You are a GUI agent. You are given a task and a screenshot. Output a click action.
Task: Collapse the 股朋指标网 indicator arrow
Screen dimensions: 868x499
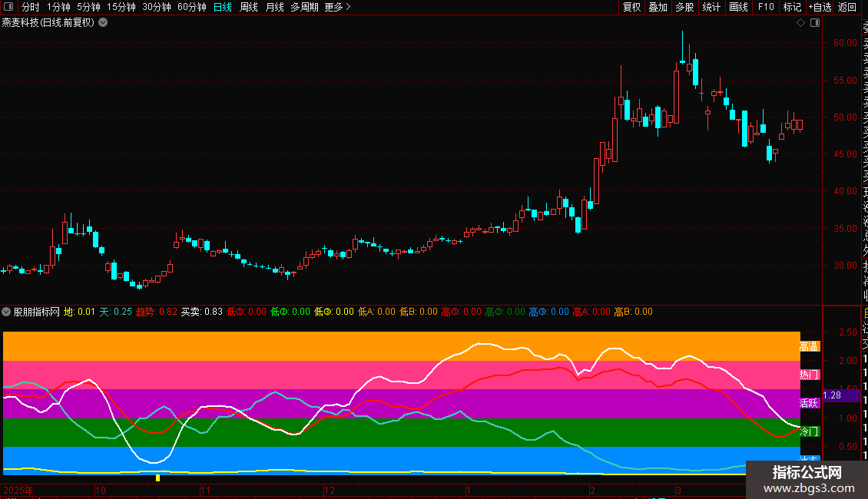pos(6,312)
